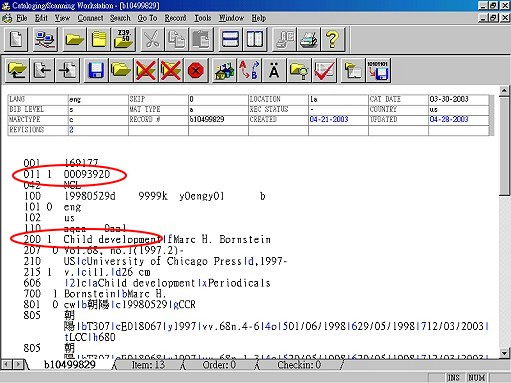
Task: Click the open folder icon beside floppy disk
Action: (121, 70)
